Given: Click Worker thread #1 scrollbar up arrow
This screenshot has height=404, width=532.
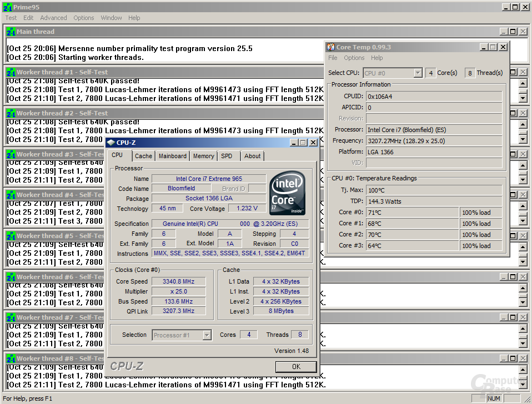Looking at the screenshot, I should pos(523,83).
